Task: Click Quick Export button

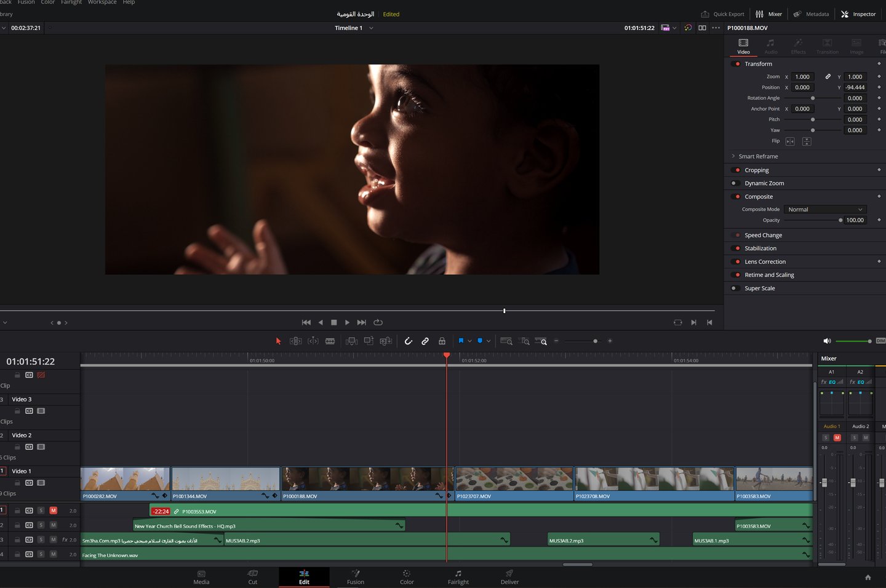Action: click(722, 14)
